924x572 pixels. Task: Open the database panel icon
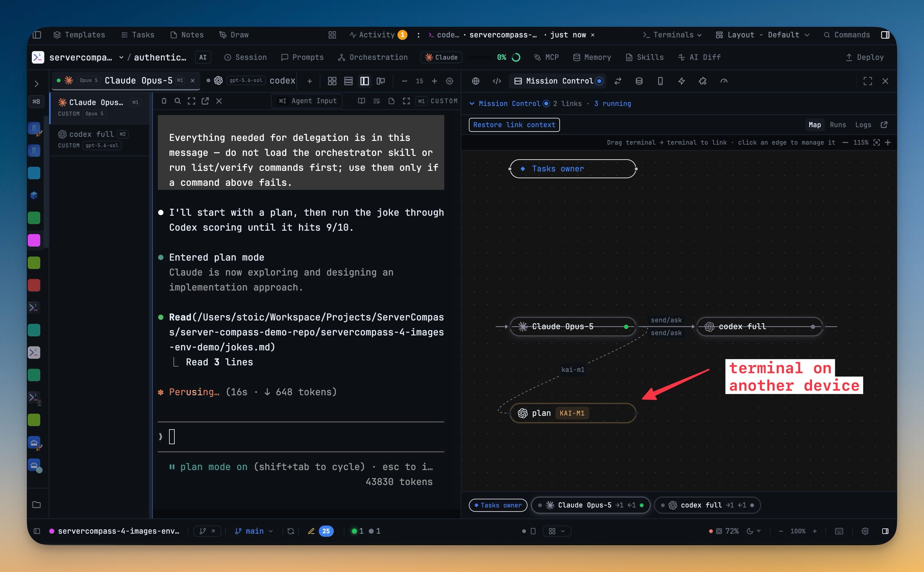pyautogui.click(x=639, y=81)
